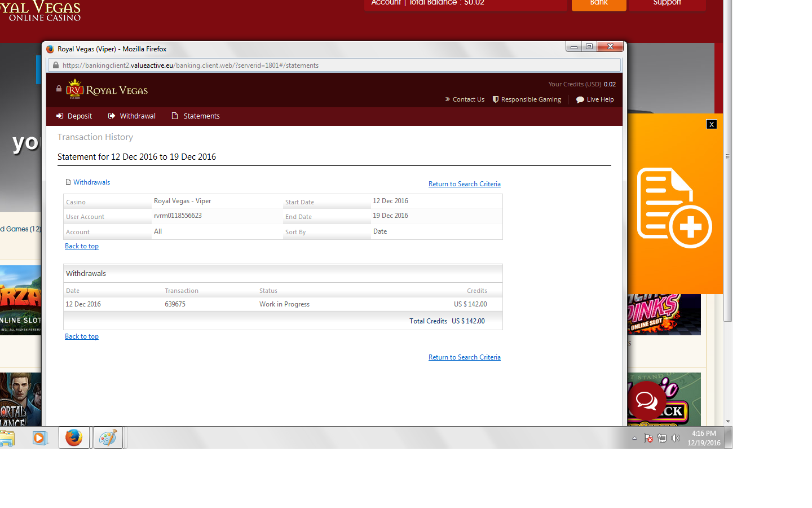Viewport: 812px width, 508px height.
Task: Open the Immortal Romance game thumbnail
Action: pos(20,399)
